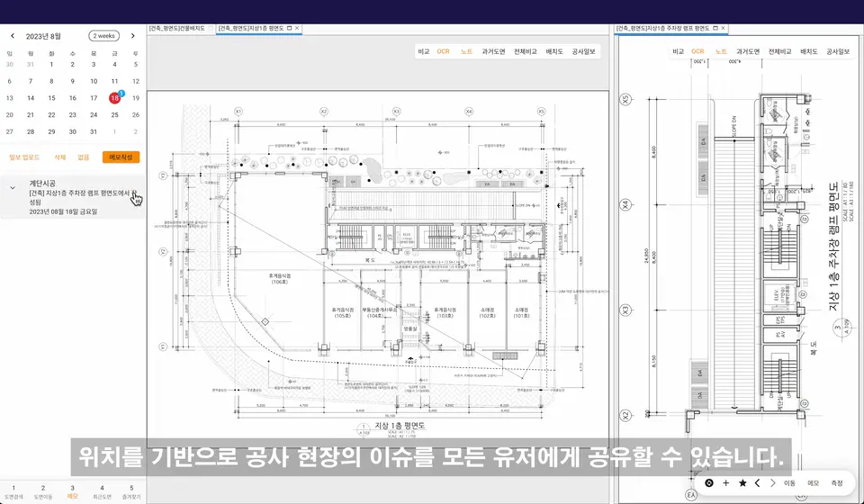Click the black circular icon in floating toolbar
The image size is (864, 504).
click(709, 483)
